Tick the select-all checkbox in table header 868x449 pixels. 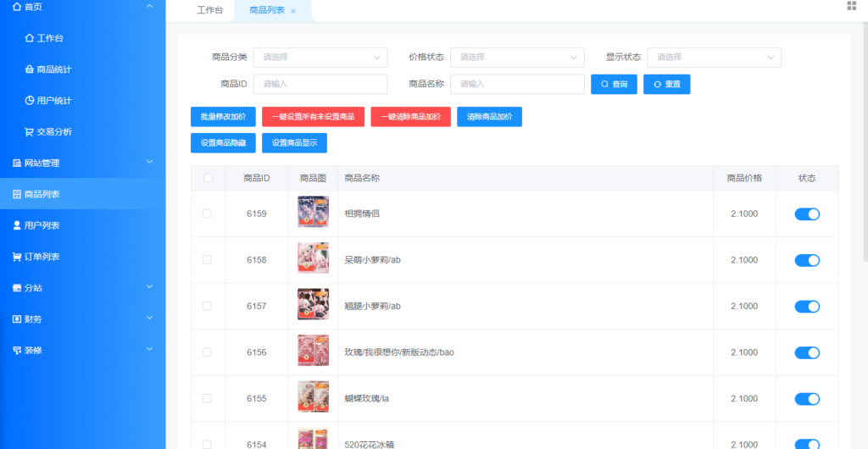pyautogui.click(x=209, y=178)
